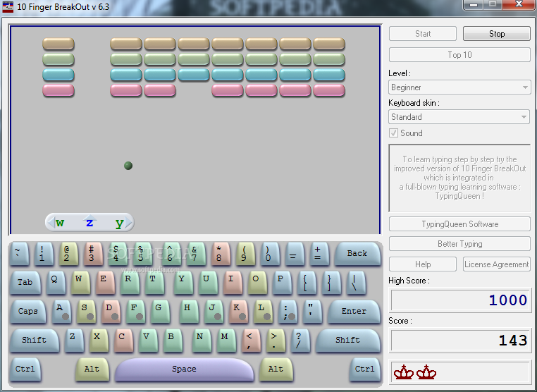This screenshot has height=392, width=537.
Task: Click the Start button
Action: (423, 34)
